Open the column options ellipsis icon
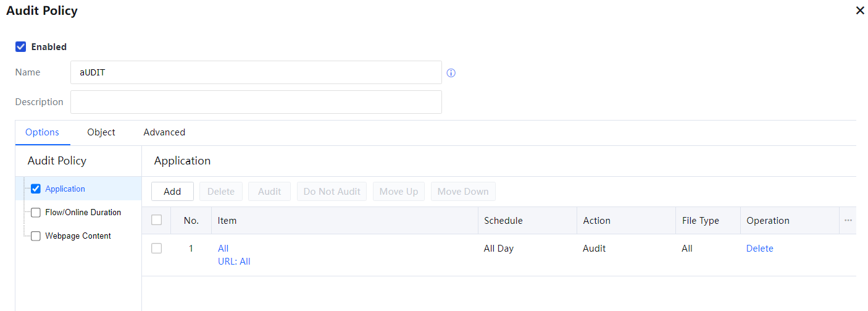 pos(848,221)
